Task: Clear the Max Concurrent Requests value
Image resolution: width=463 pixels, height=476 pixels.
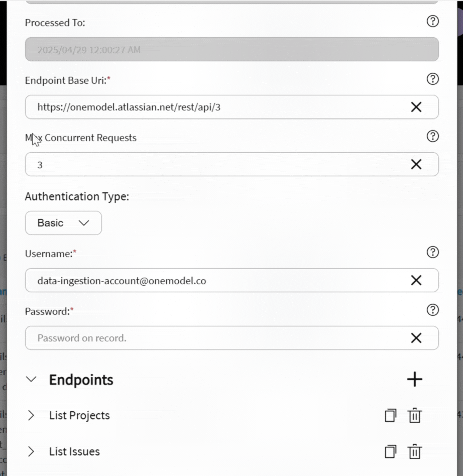Action: click(x=416, y=164)
